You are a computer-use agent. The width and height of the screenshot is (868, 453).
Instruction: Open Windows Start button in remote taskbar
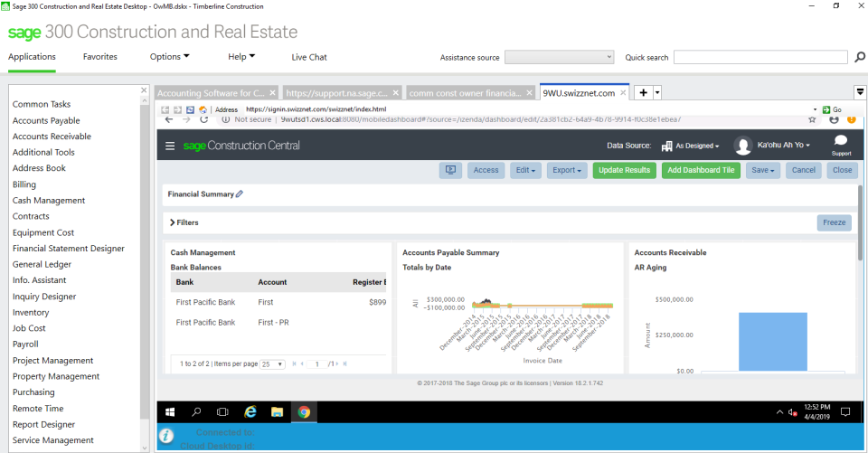(x=171, y=412)
